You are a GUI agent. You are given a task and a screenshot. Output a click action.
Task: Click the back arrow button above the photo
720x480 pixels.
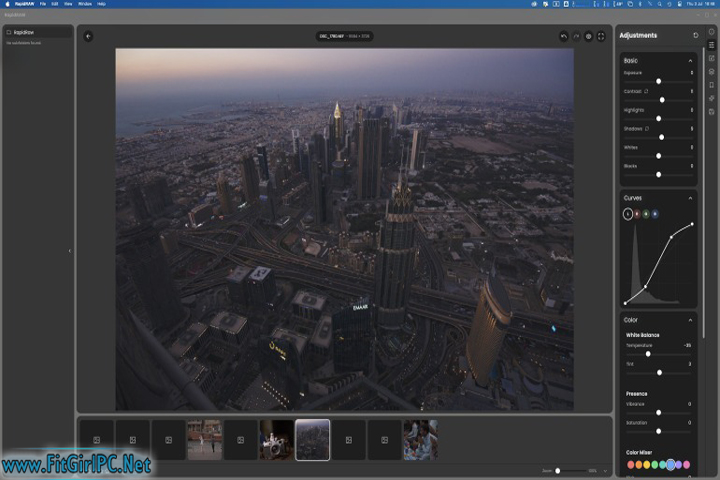[88, 36]
